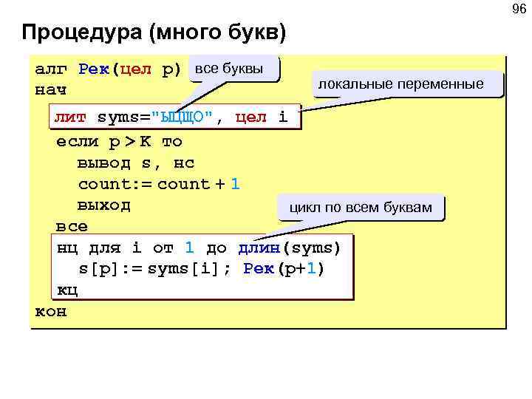Viewport: 532px width, 399px height.
Task: Click the loop header "нц для i от 1 до длин(syms)"
Action: click(199, 248)
